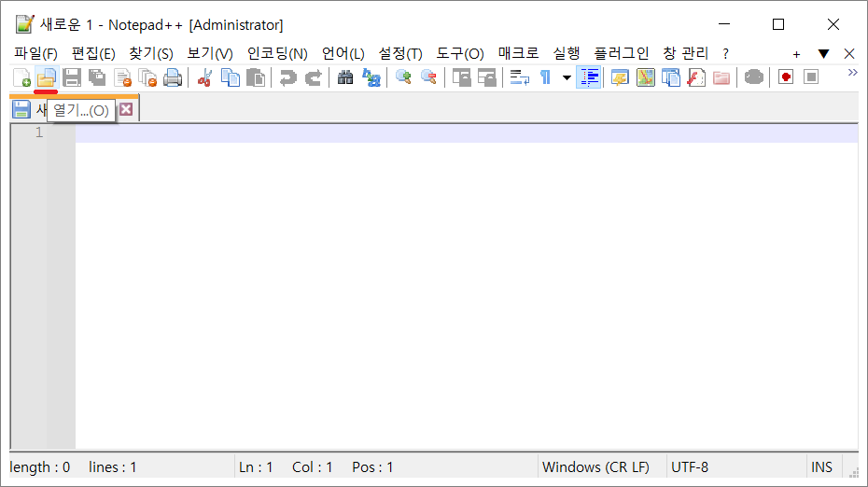Start macro recording red dot icon
868x487 pixels.
tap(786, 77)
